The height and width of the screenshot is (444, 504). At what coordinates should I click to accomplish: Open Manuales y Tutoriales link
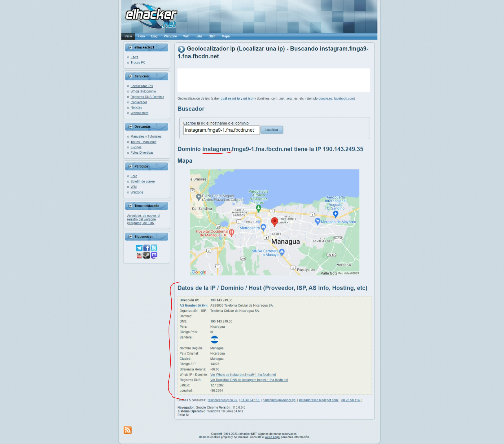[146, 136]
